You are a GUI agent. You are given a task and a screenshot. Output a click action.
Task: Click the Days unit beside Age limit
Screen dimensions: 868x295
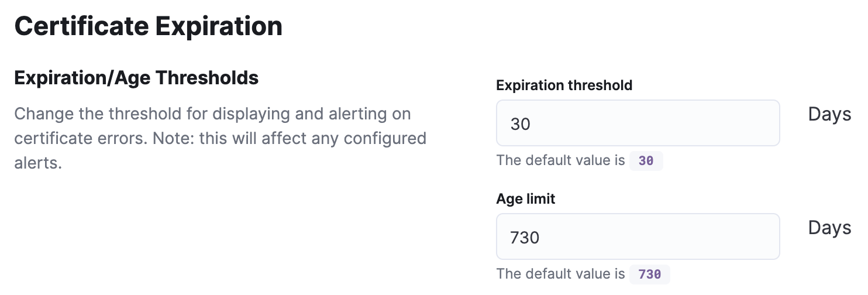pos(829,227)
